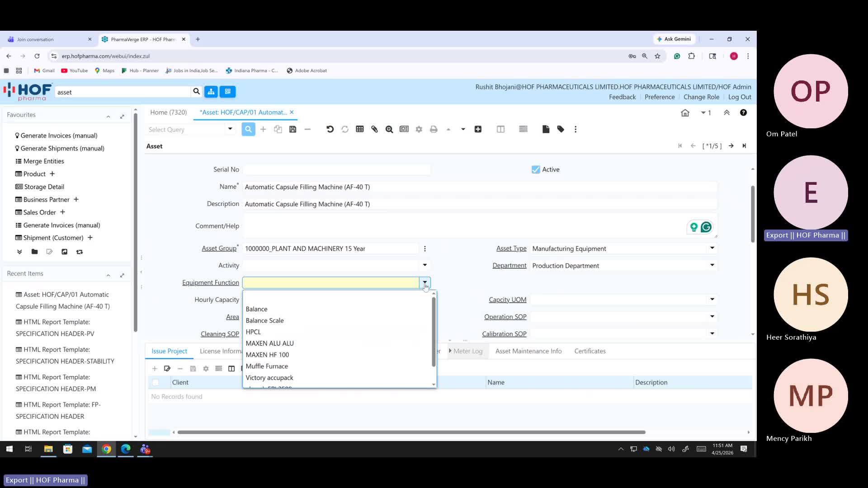
Task: Open the blue dashboard grid button
Action: tap(228, 92)
